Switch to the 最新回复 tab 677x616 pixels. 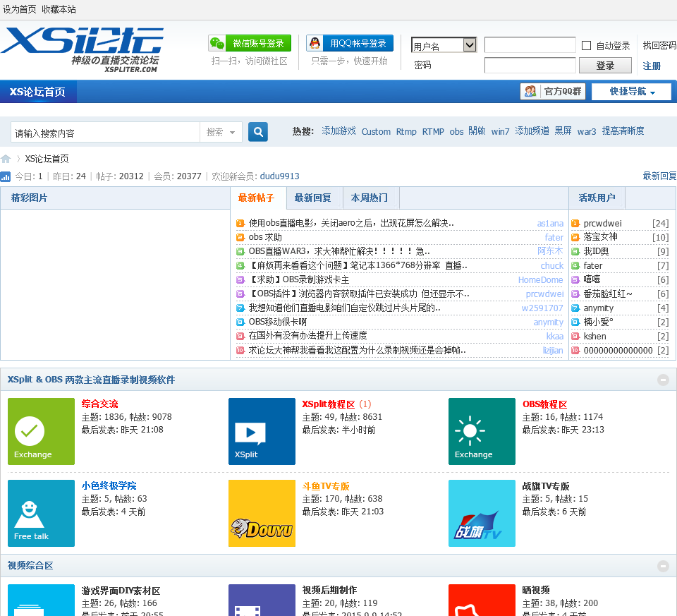pos(314,198)
